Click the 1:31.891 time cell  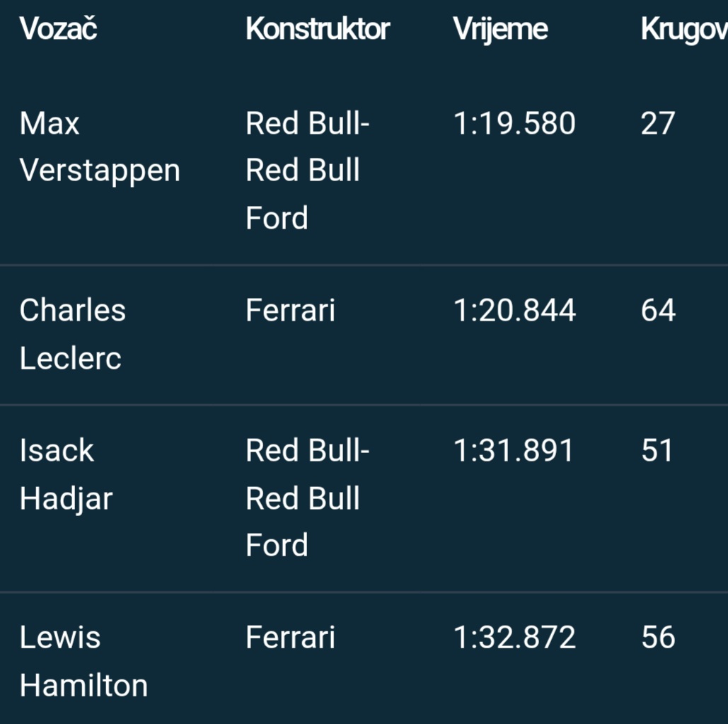[x=513, y=451]
